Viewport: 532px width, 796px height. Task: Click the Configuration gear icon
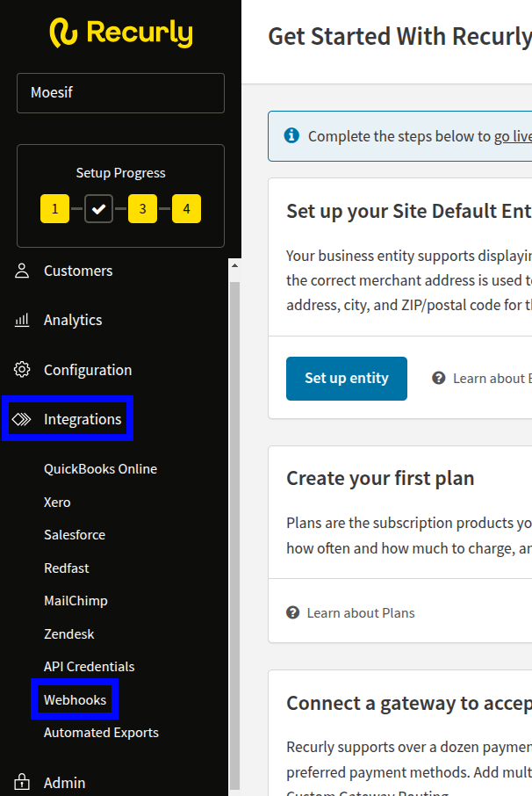[x=22, y=370]
